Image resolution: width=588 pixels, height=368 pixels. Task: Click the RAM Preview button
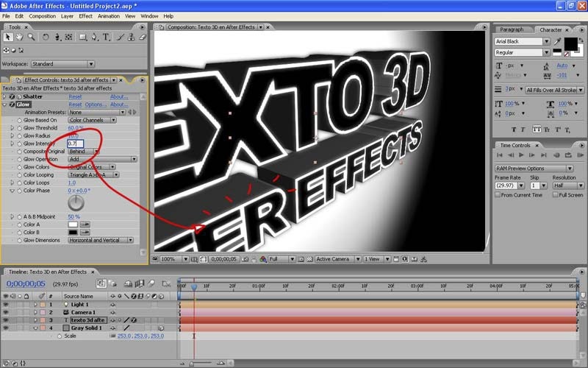click(580, 155)
